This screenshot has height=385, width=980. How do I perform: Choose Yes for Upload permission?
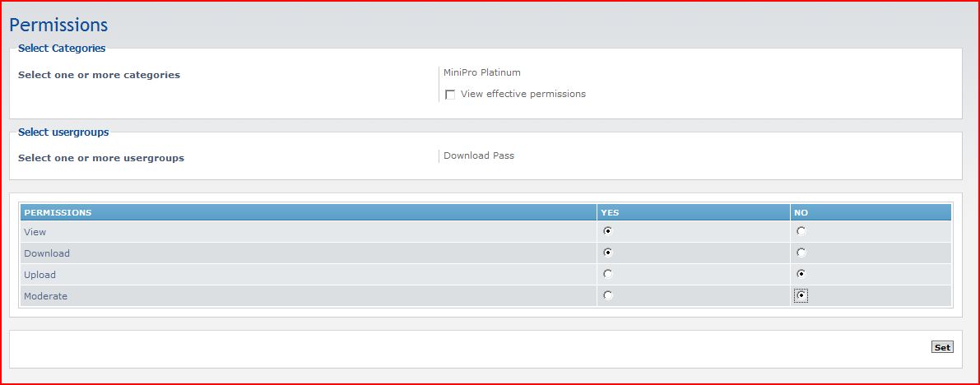(608, 274)
